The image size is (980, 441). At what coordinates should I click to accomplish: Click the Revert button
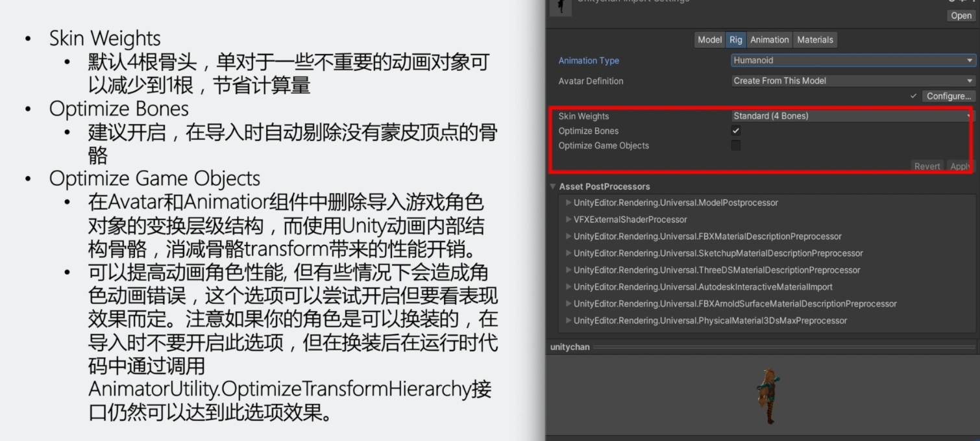tap(927, 166)
